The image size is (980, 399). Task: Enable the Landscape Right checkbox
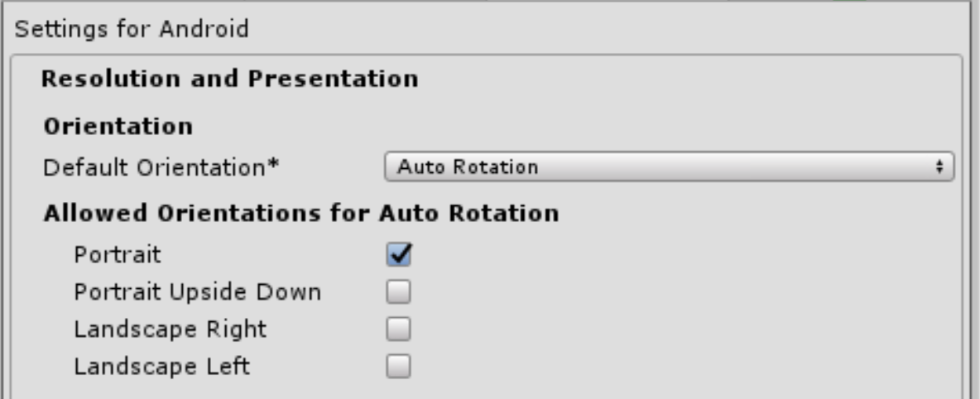399,329
